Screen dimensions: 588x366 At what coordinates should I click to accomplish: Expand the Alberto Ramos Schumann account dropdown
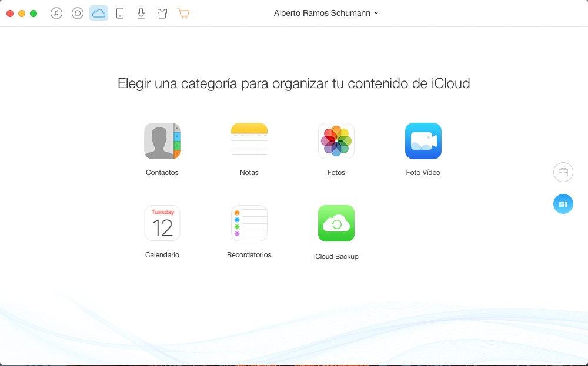(326, 13)
